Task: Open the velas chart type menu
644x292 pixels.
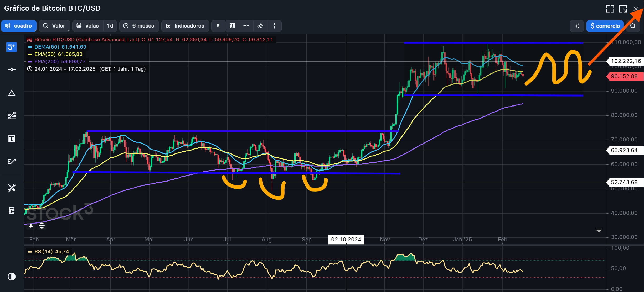Action: click(88, 26)
